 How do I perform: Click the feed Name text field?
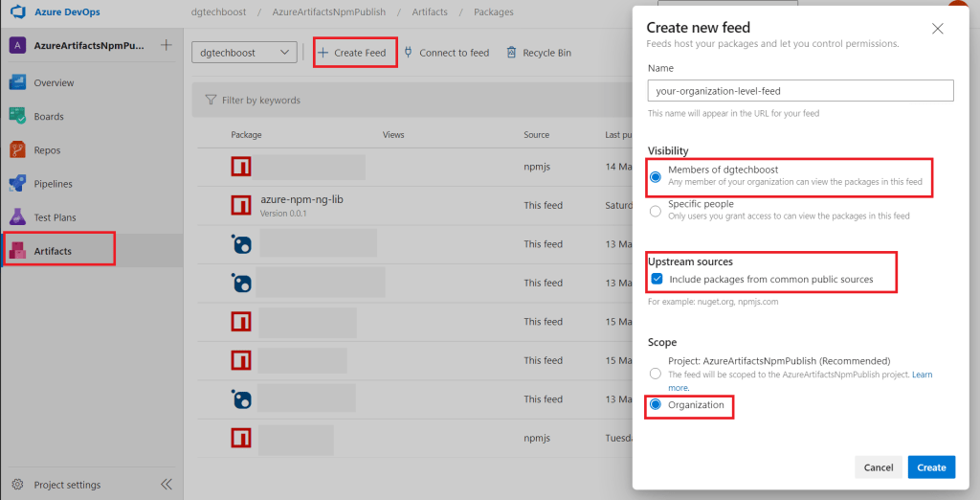(800, 91)
